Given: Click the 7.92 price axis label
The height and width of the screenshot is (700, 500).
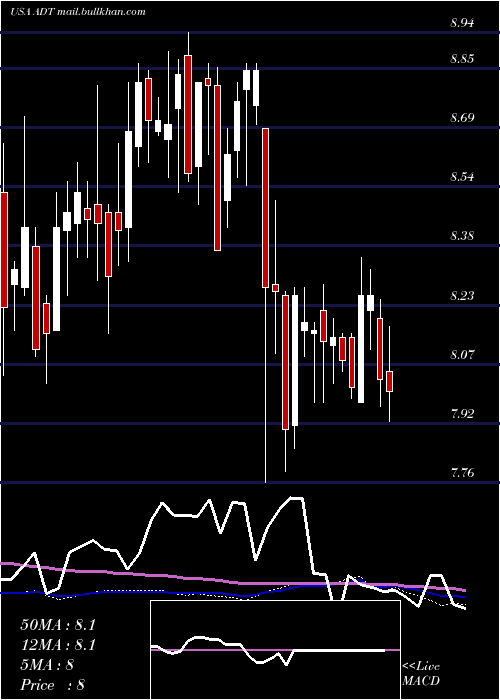Looking at the screenshot, I should (x=462, y=413).
